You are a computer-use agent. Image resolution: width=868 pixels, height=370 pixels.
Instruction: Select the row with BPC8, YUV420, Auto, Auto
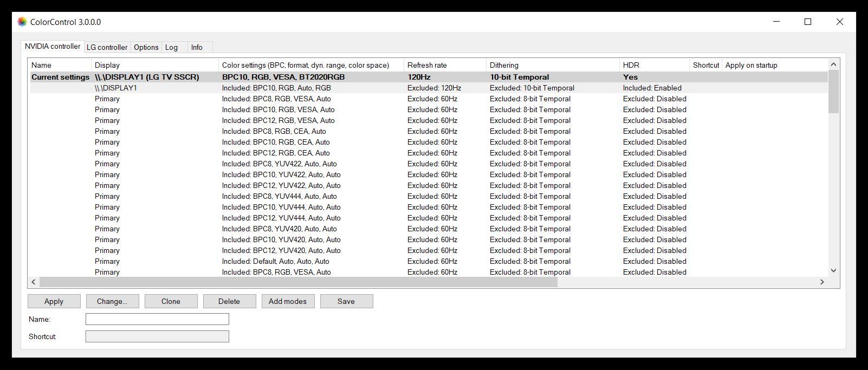pos(429,229)
